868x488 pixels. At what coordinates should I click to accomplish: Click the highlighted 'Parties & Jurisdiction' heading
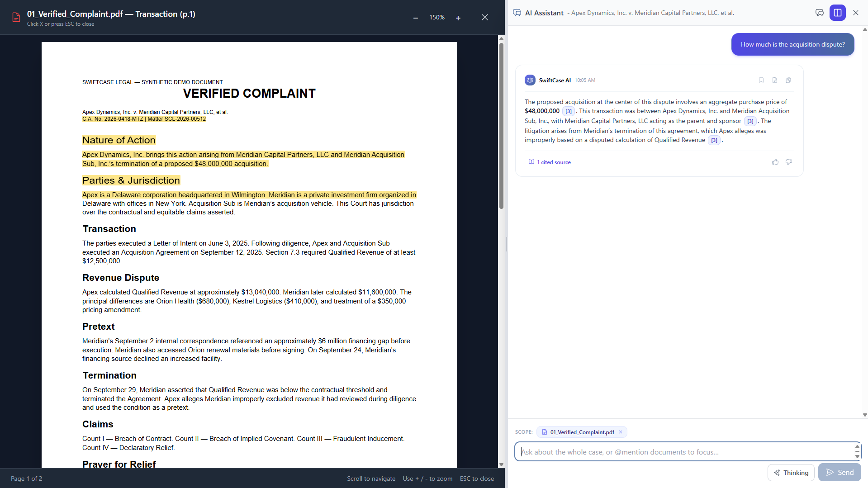pyautogui.click(x=131, y=180)
